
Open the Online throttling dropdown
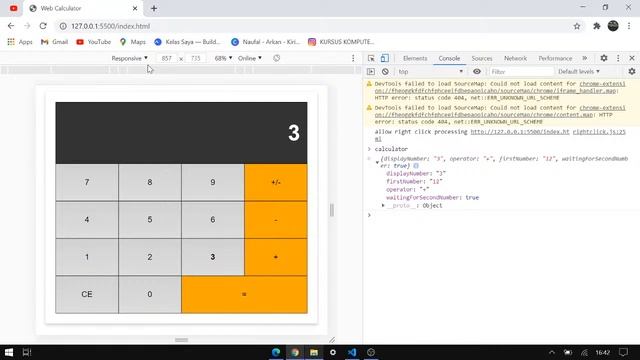click(x=250, y=58)
